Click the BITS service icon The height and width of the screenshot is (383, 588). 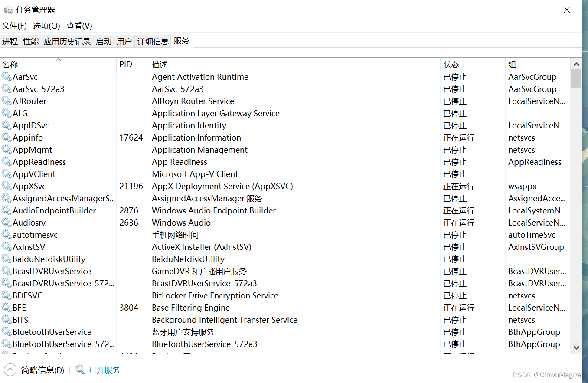(6, 320)
